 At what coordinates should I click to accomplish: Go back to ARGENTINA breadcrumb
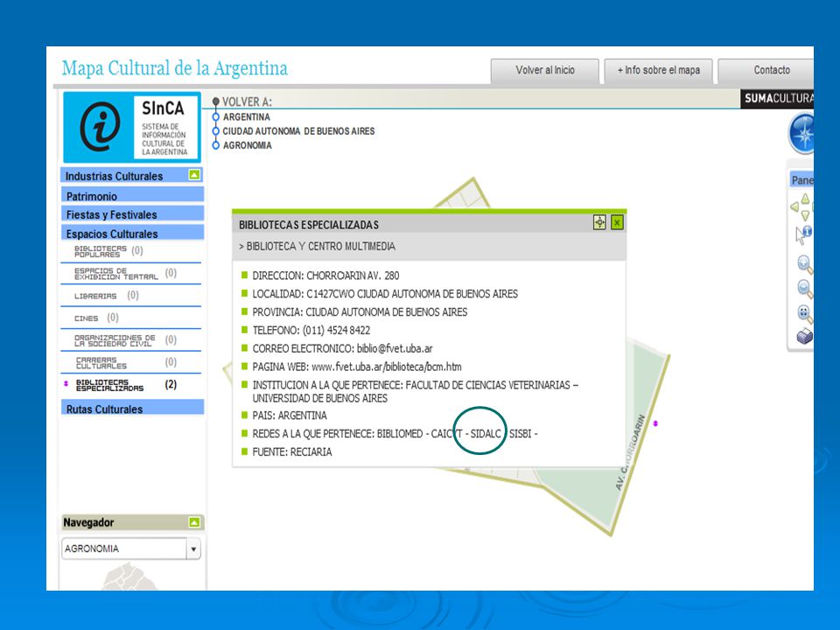tap(247, 116)
